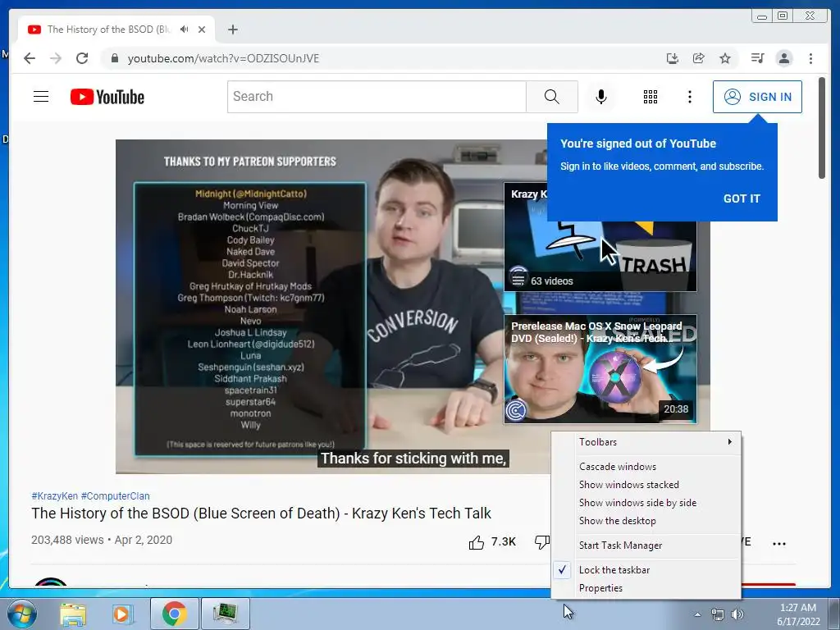Choose Show windows side by side

pos(646,503)
